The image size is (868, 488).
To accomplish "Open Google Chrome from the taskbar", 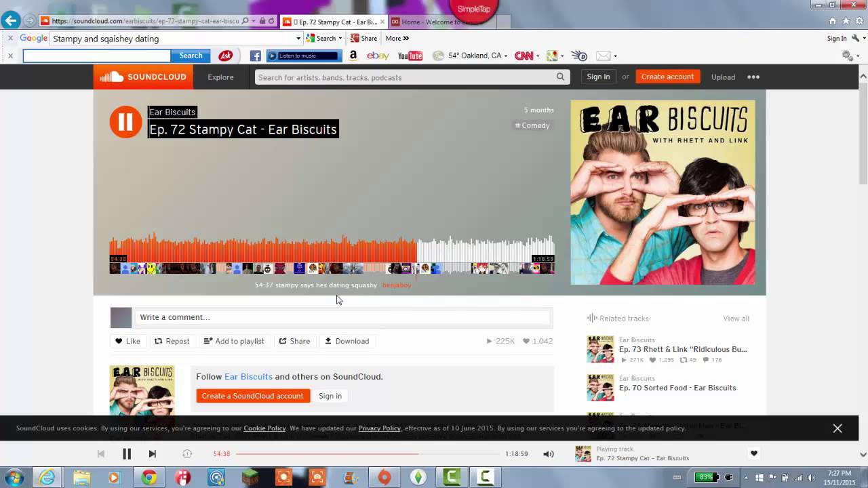I will pos(149,478).
